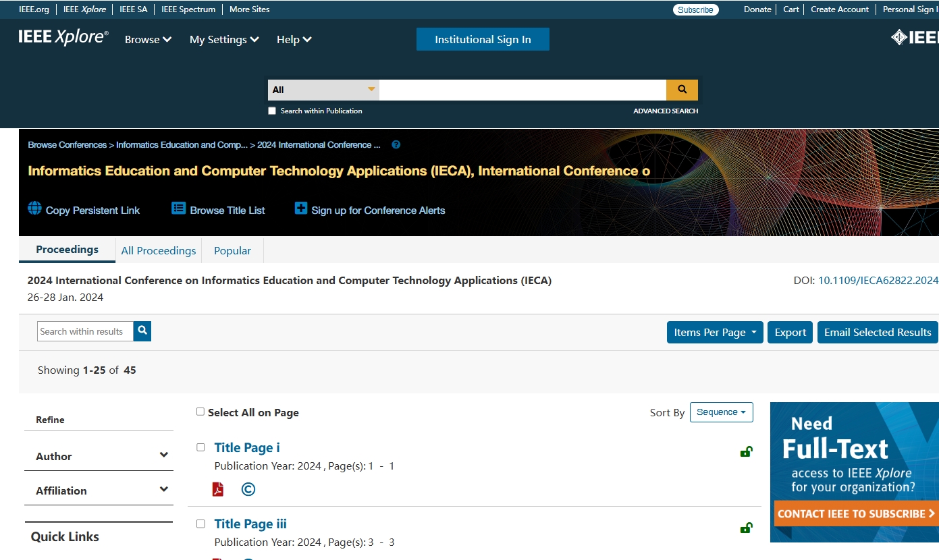Click the search within results magnifier icon
The image size is (939, 560).
[142, 331]
